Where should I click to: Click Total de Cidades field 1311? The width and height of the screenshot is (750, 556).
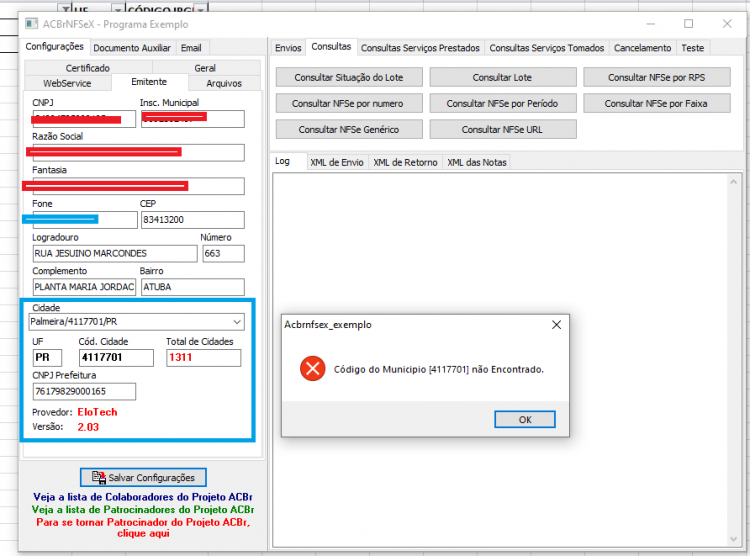click(x=203, y=357)
